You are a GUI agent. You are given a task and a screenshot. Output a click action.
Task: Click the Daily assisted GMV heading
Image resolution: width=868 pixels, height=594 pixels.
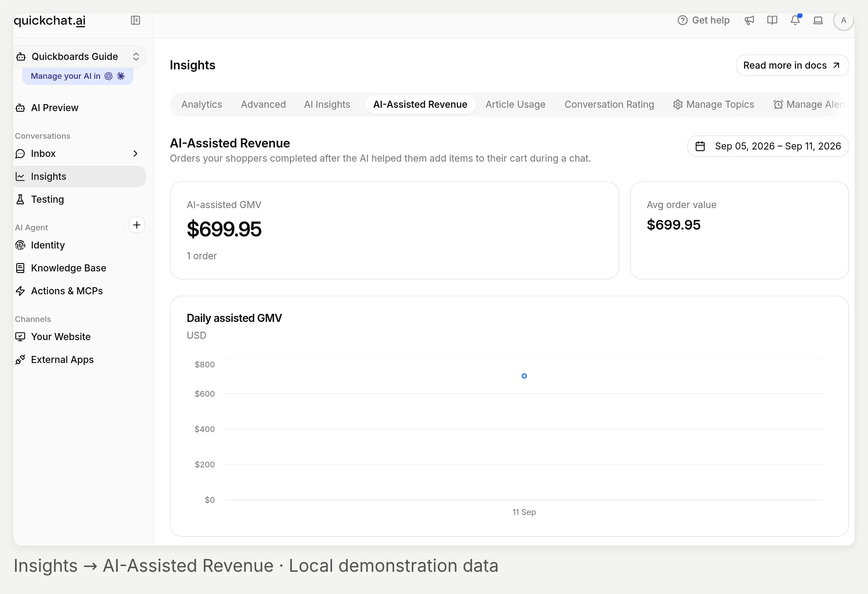pos(234,318)
